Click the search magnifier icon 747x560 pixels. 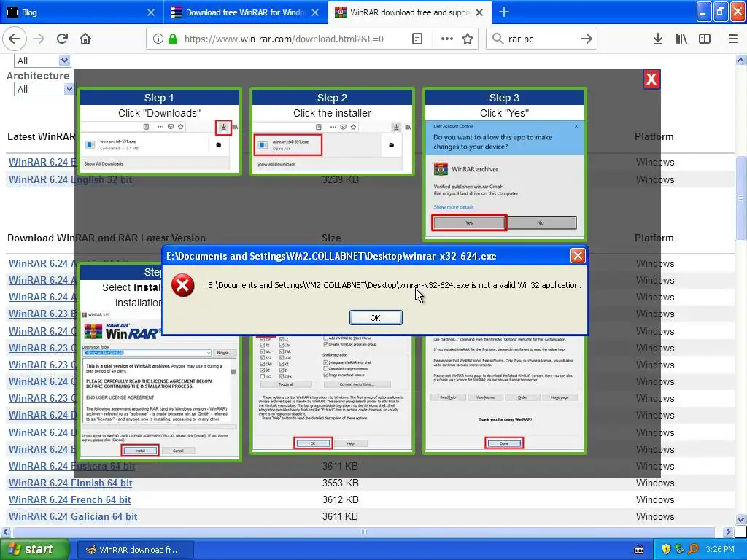pos(498,39)
